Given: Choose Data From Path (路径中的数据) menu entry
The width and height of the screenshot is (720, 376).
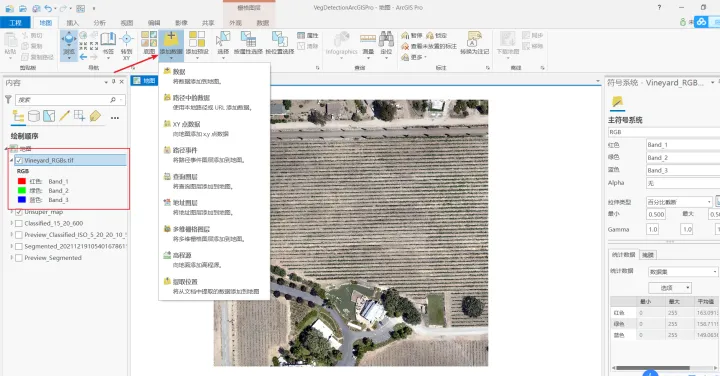Looking at the screenshot, I should click(214, 102).
